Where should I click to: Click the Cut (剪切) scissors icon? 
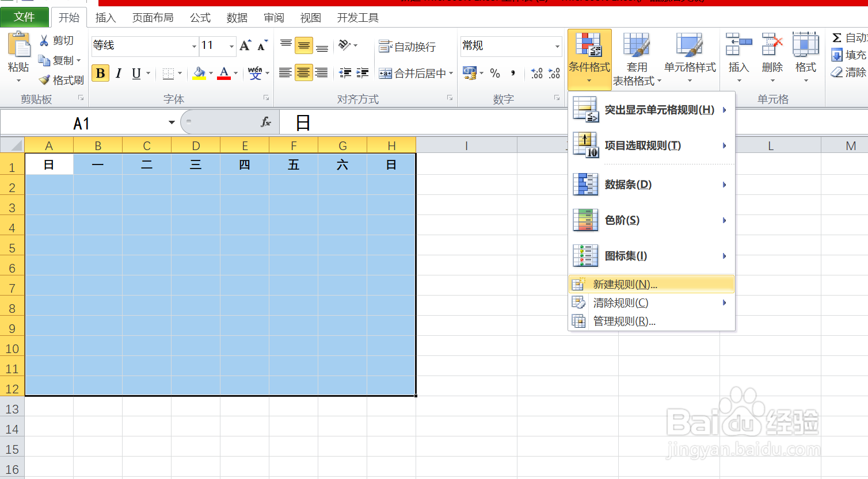pos(44,40)
